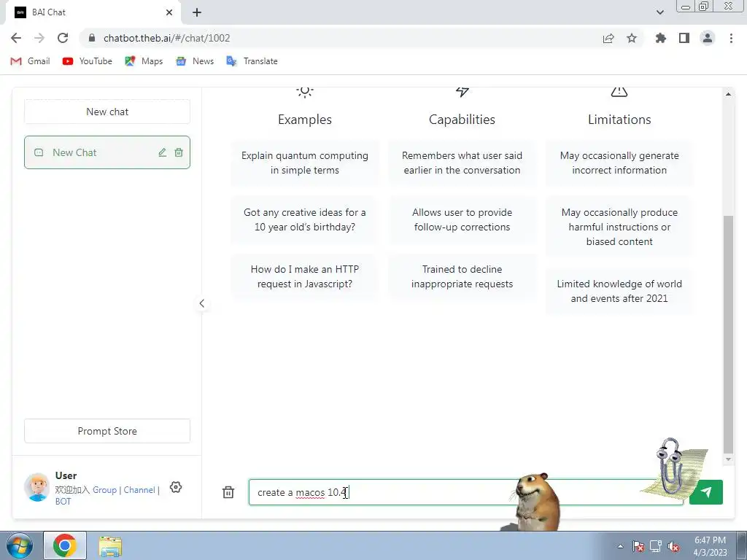Send the chat message with paper-plane button

pyautogui.click(x=706, y=492)
